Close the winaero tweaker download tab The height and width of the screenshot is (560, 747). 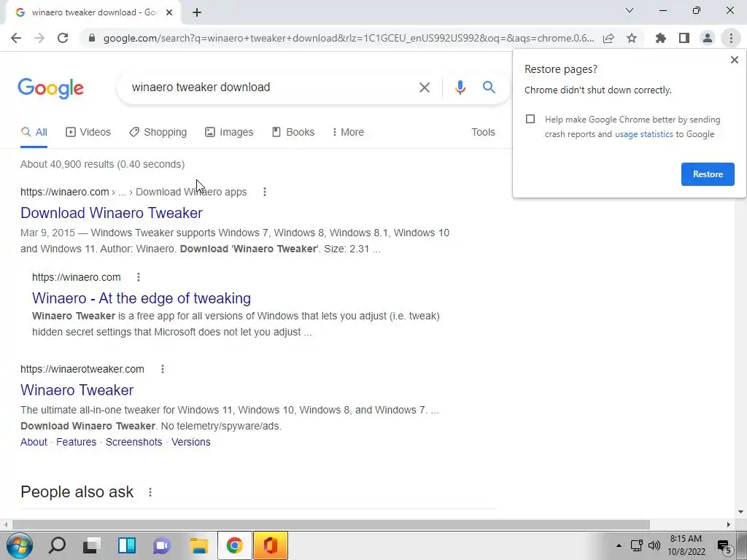click(169, 13)
